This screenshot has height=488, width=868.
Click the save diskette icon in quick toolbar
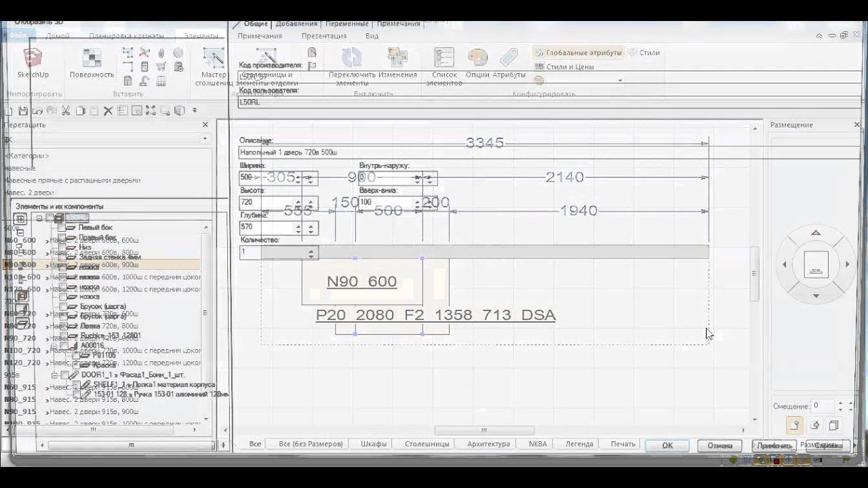click(23, 110)
